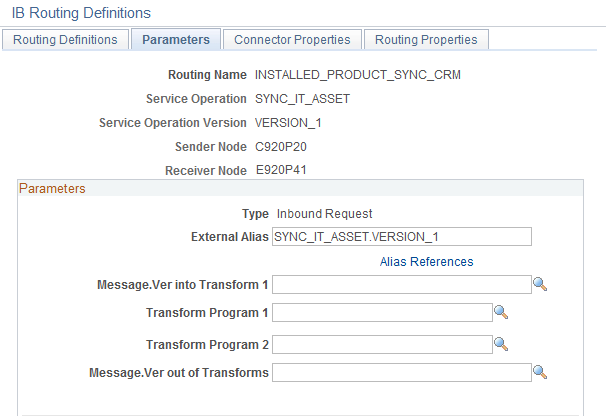The width and height of the screenshot is (606, 416).
Task: Open the Connector Properties tab
Action: 292,40
